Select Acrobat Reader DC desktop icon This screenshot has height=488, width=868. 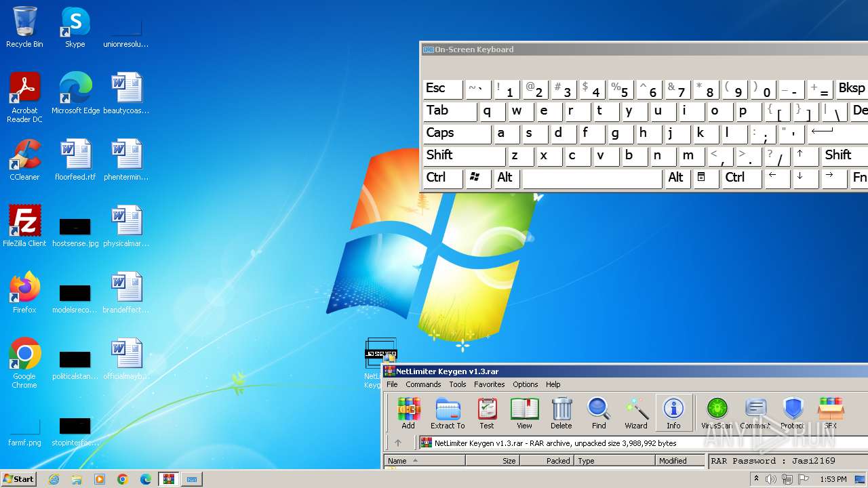pyautogui.click(x=24, y=98)
